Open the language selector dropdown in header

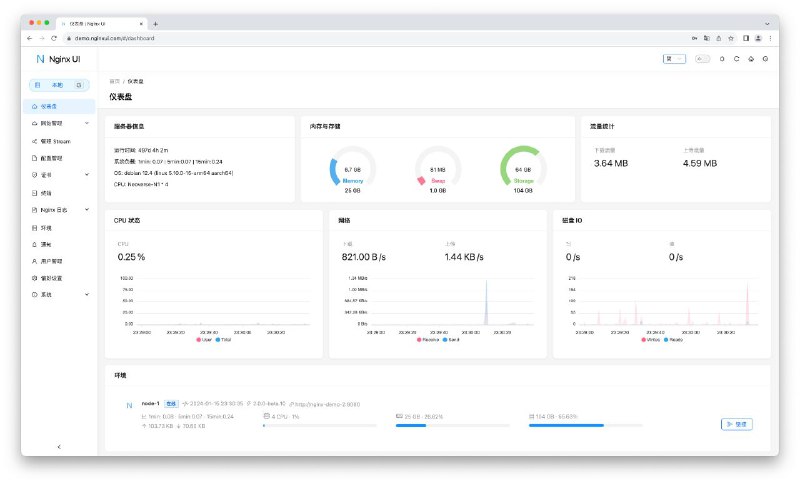674,59
